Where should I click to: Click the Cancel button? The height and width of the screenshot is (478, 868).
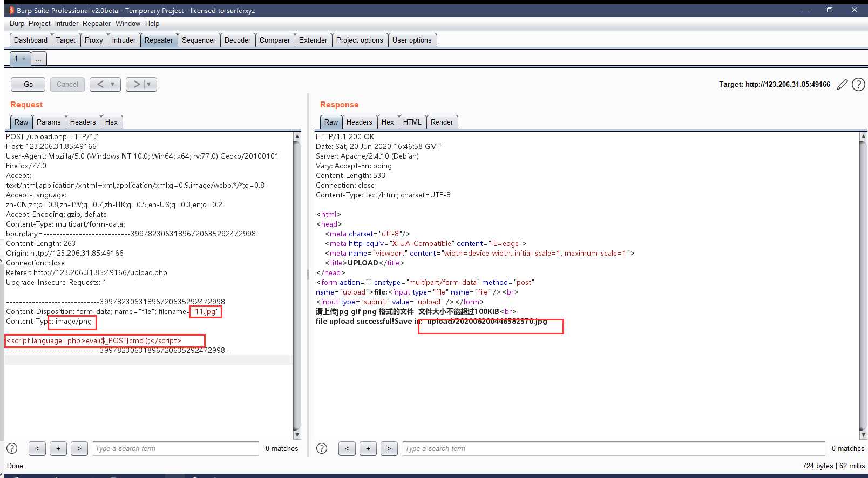point(67,84)
